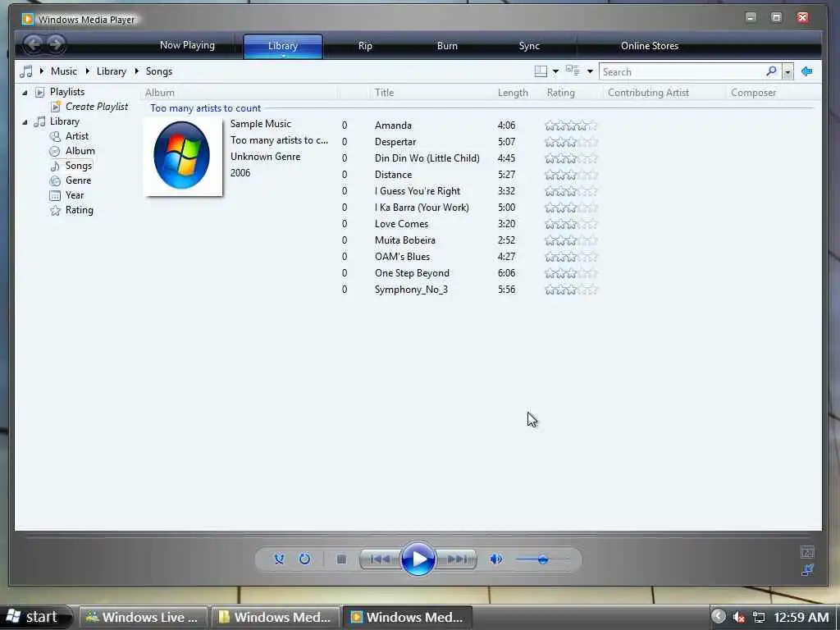Open view options dropdown arrow

coord(590,71)
